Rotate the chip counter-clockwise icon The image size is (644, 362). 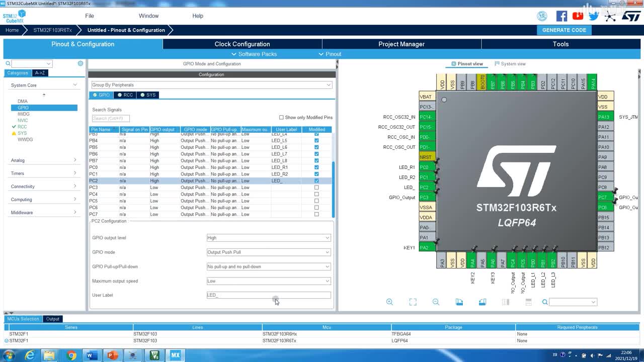[482, 302]
